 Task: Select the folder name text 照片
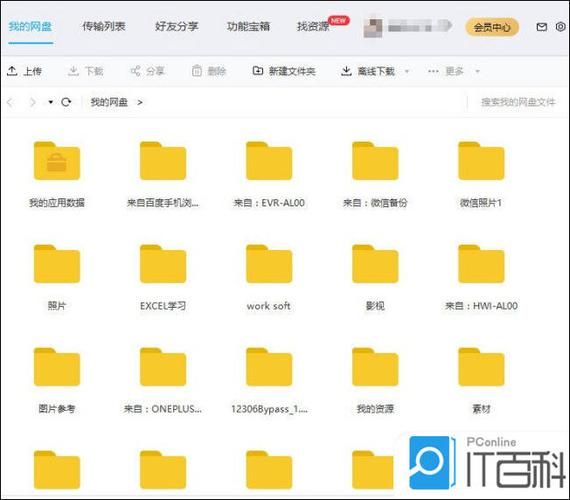coord(57,306)
